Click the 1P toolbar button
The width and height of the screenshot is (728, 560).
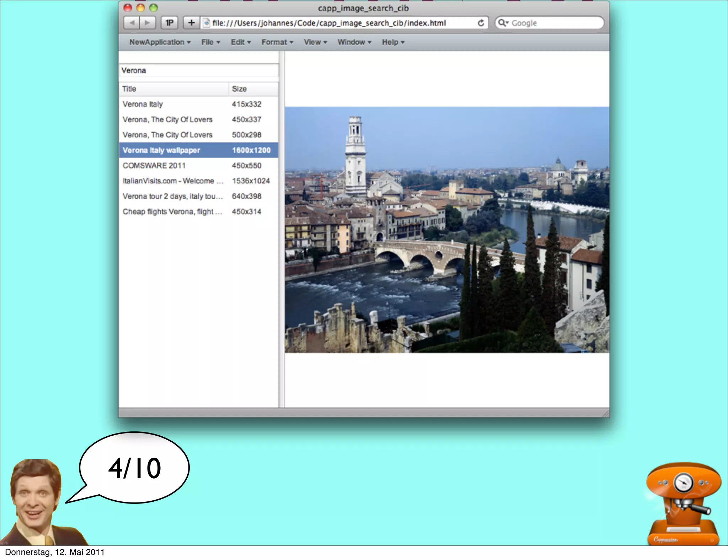point(170,23)
